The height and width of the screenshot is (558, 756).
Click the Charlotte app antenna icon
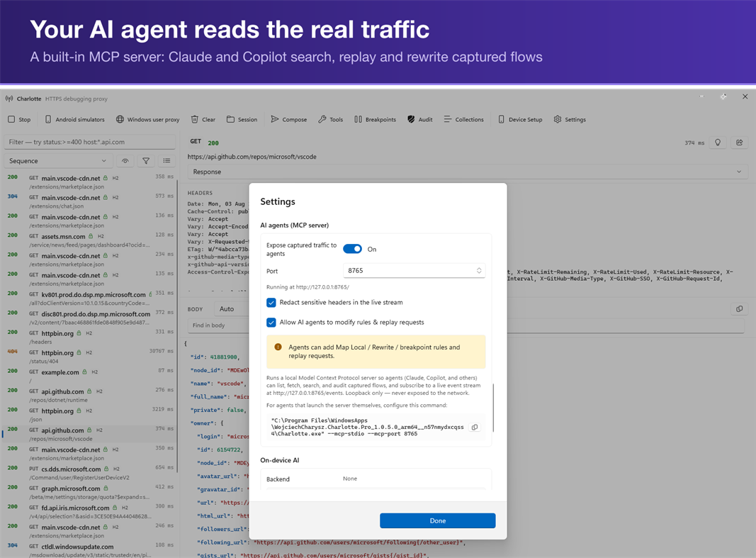[x=9, y=99]
